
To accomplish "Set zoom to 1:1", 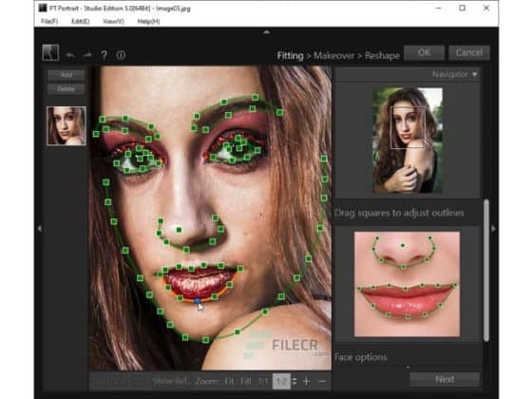I will [x=263, y=381].
